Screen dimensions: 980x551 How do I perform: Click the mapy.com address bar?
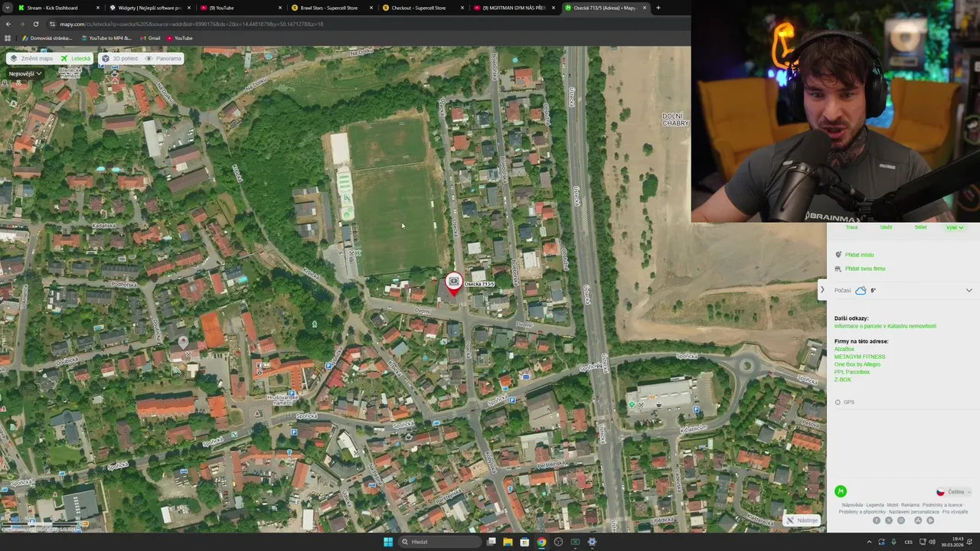pyautogui.click(x=367, y=24)
